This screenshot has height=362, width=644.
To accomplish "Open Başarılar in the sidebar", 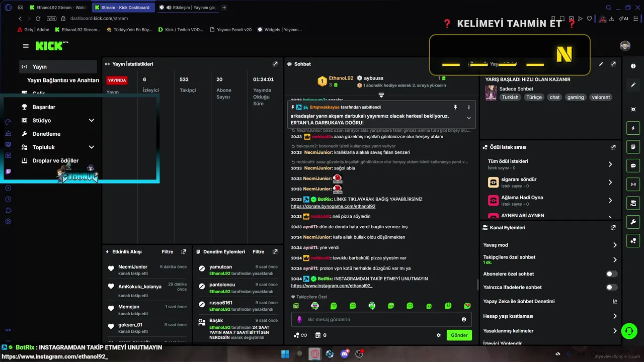I will pos(44,107).
